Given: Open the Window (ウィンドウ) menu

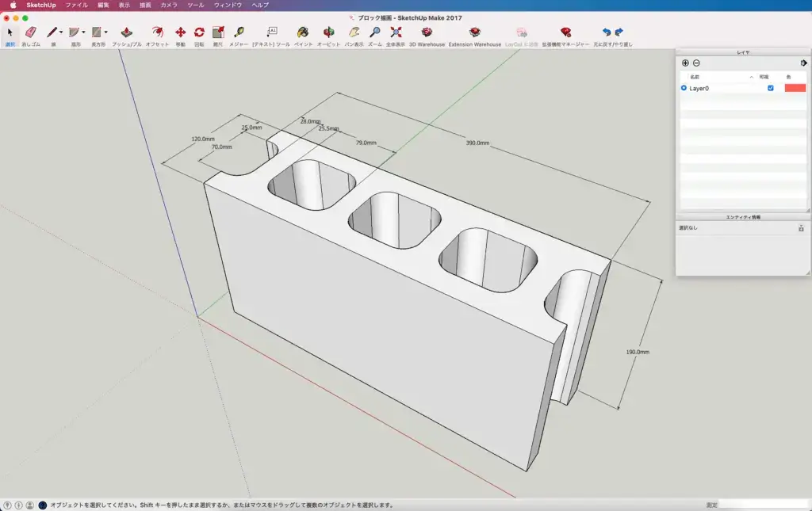Looking at the screenshot, I should tap(228, 6).
